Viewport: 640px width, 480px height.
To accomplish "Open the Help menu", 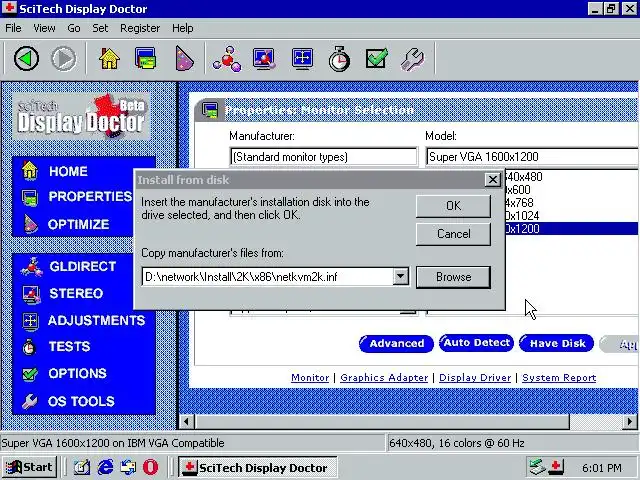I will [182, 28].
